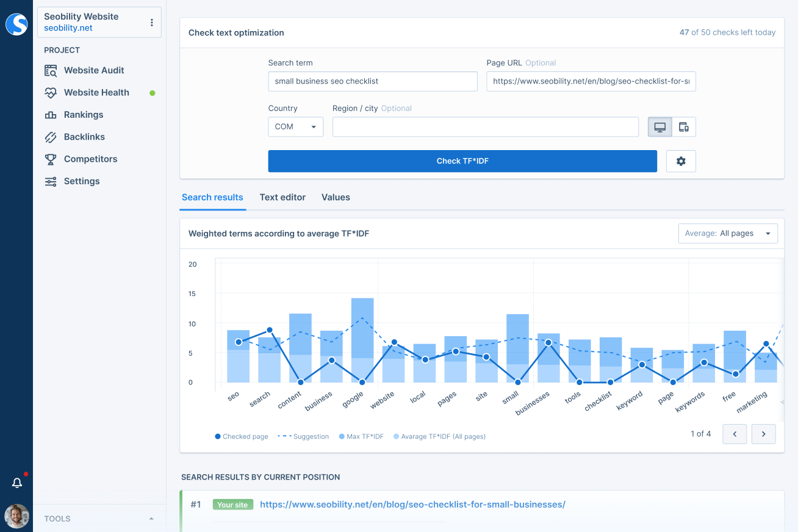Switch to the Text editor tab
Screen dimensions: 798x532
(x=282, y=197)
